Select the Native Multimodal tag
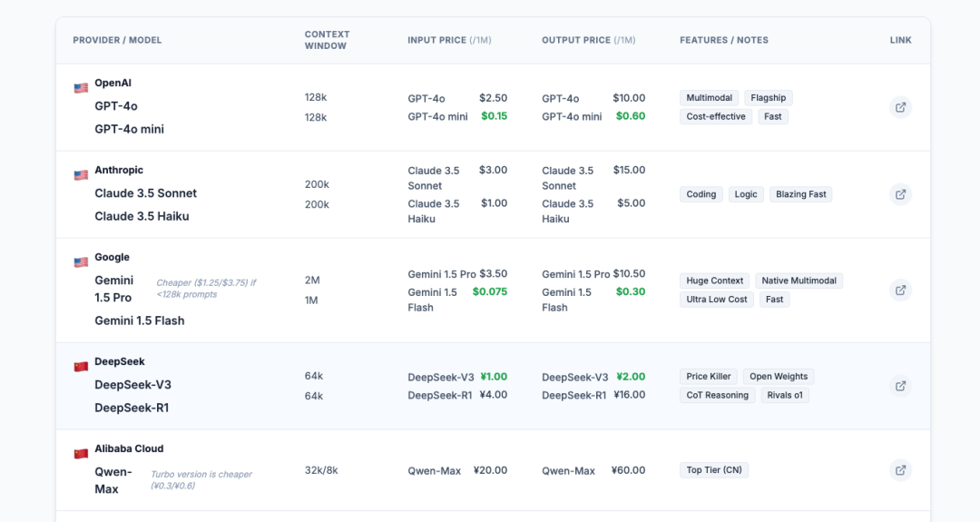The width and height of the screenshot is (980, 522). (799, 281)
